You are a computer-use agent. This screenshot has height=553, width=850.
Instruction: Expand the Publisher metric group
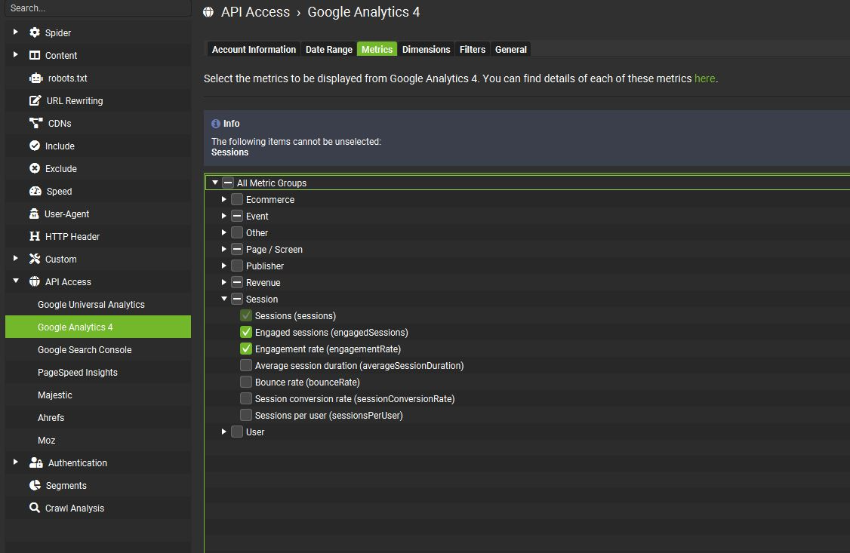pyautogui.click(x=224, y=266)
